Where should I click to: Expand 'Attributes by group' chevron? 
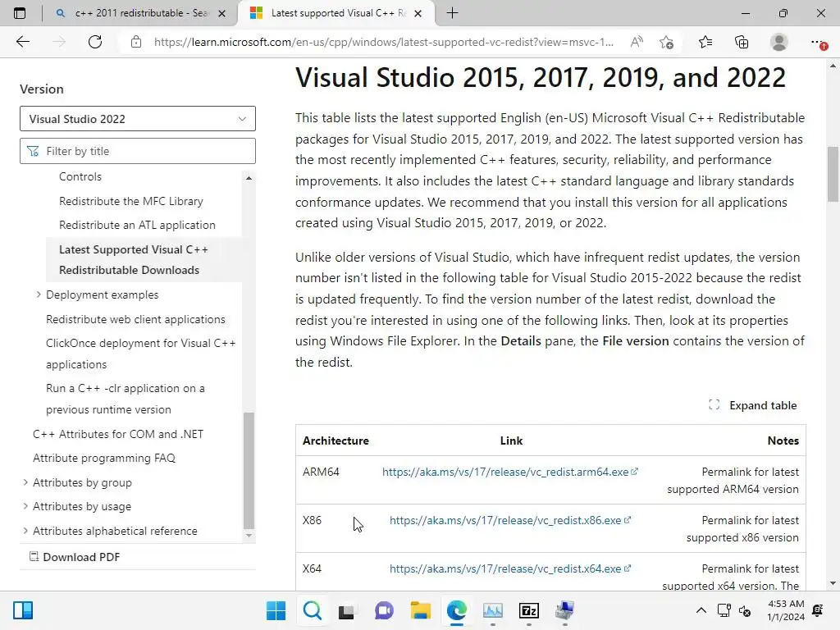pyautogui.click(x=25, y=482)
